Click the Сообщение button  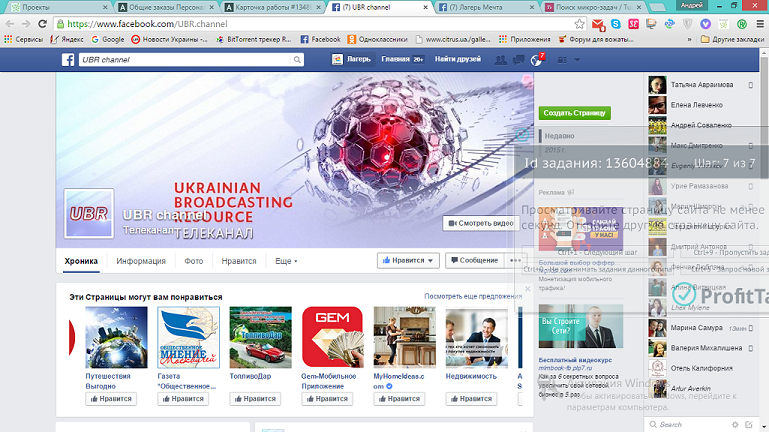tap(475, 260)
